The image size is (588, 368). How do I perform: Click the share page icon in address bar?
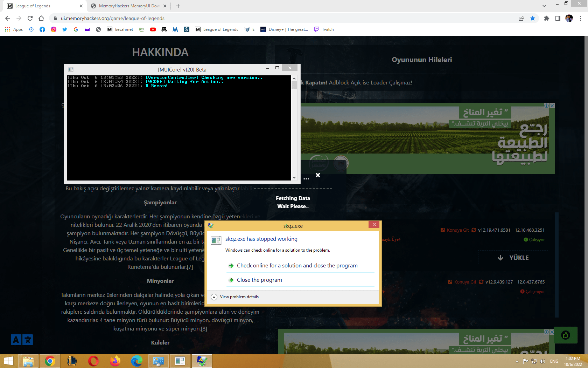click(x=521, y=18)
